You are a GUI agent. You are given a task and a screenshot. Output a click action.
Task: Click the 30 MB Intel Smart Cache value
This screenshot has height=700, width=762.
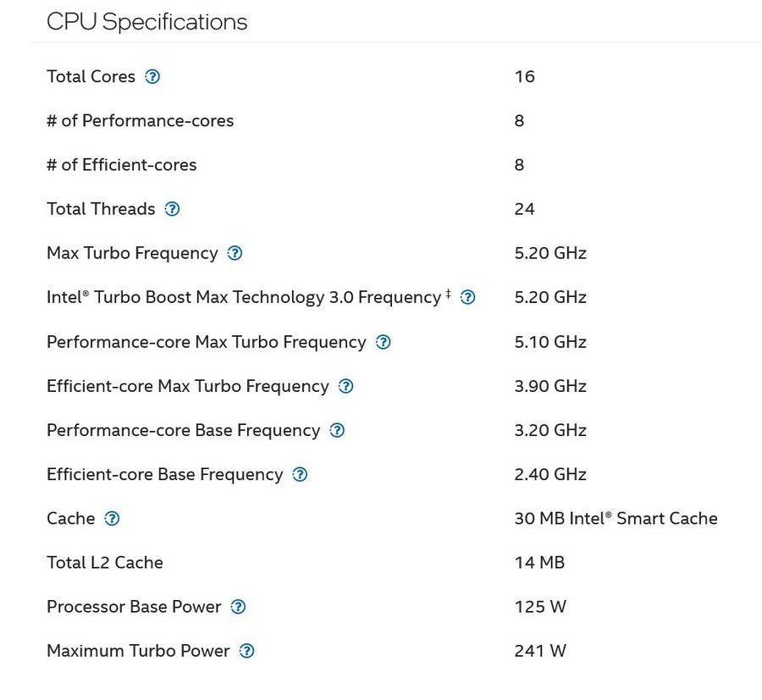pyautogui.click(x=616, y=519)
